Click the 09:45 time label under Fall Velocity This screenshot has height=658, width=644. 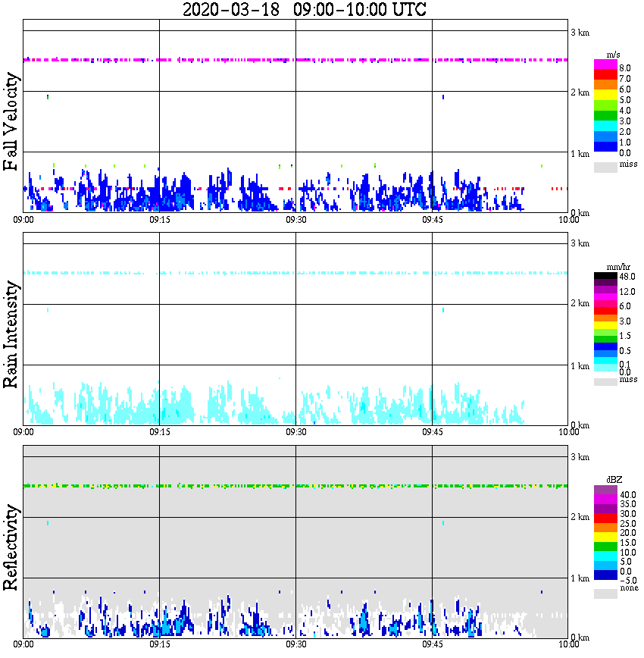point(433,220)
